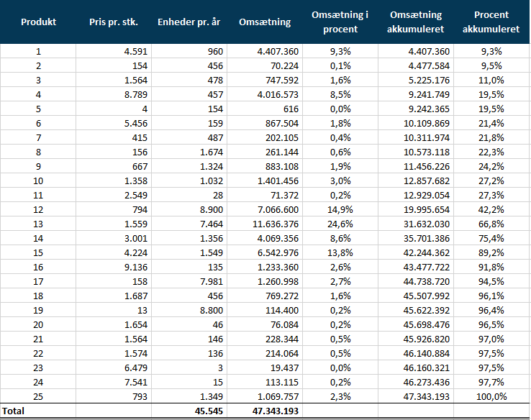Select units cell 960
Viewport: 531px width, 420px height.
coord(215,52)
